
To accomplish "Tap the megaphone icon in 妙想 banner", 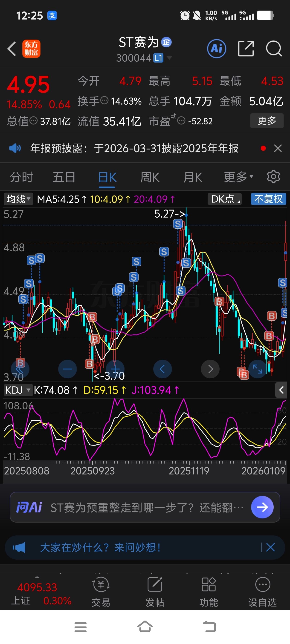I will (x=19, y=547).
